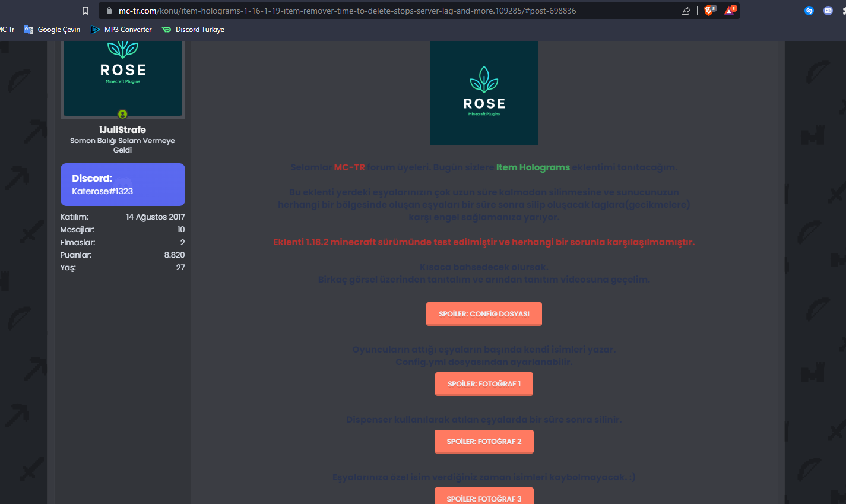This screenshot has height=504, width=846.
Task: Click the Google Çeviri bookmark icon
Action: (x=28, y=30)
